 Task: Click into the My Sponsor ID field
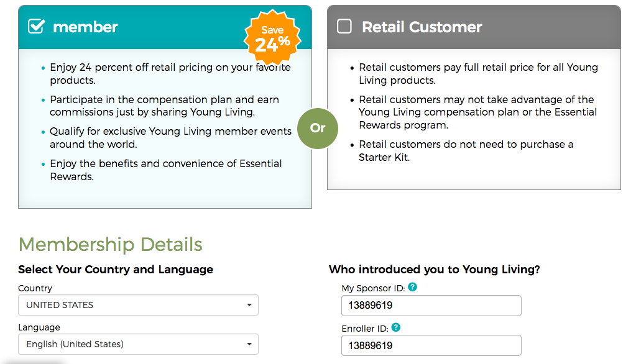[x=431, y=306]
